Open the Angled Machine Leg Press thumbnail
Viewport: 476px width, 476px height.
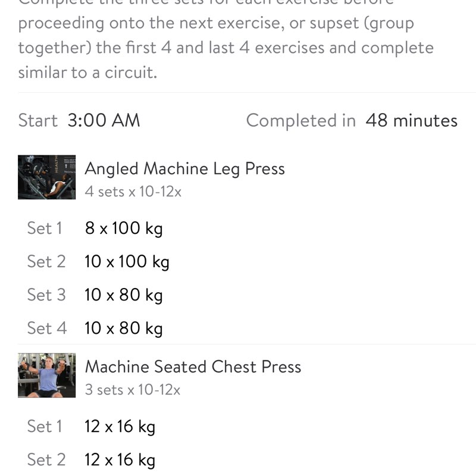[46, 177]
